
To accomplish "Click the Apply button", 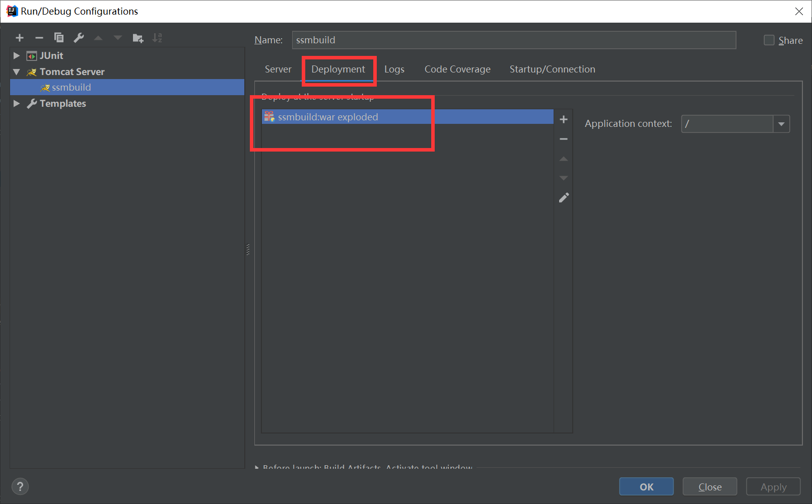I will (x=773, y=487).
